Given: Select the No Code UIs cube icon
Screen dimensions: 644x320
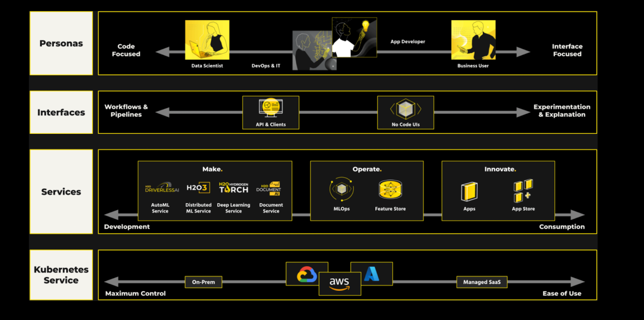Looking at the screenshot, I should (406, 109).
